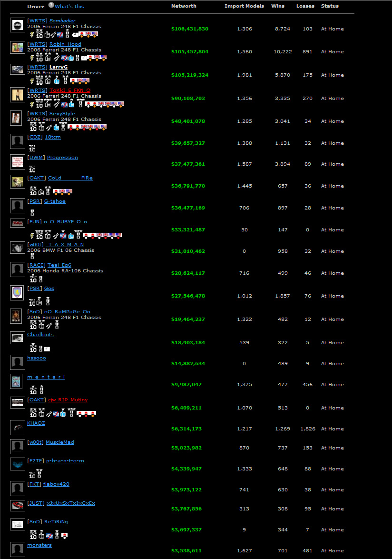Screen dimensions: 392x559
Task: Open the [WRTS] team link beside Bombadier
Action: [x=37, y=21]
